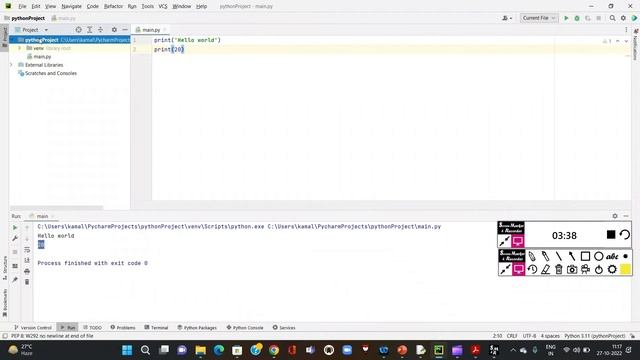Open the Terminal tool window tab
The image size is (640, 360).
156,327
